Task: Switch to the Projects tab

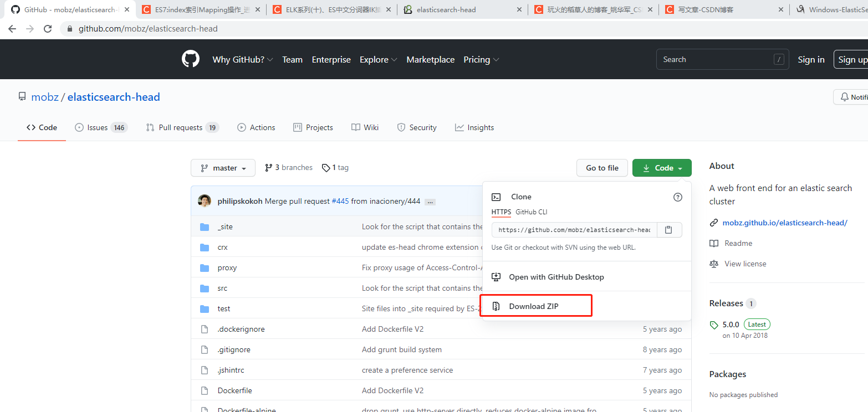Action: pyautogui.click(x=313, y=127)
